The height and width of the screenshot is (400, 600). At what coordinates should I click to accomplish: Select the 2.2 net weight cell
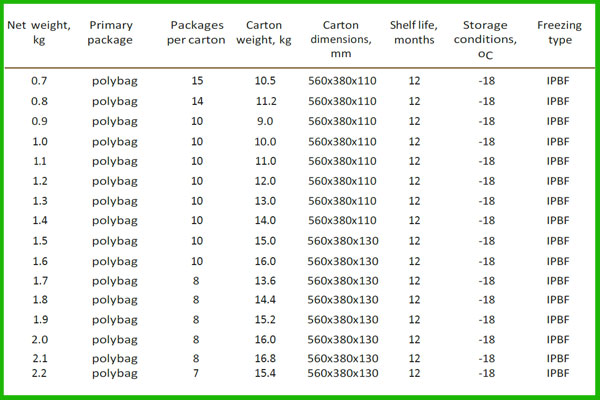pos(39,373)
